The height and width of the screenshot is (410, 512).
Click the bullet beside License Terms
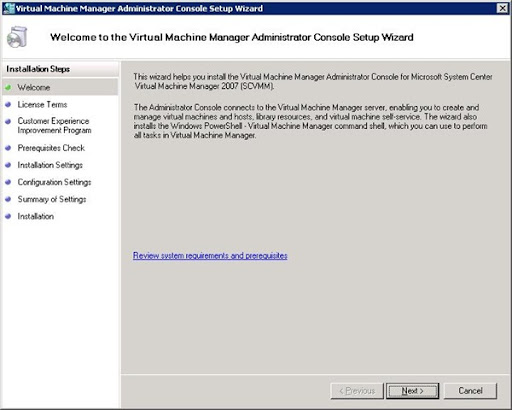pyautogui.click(x=8, y=104)
